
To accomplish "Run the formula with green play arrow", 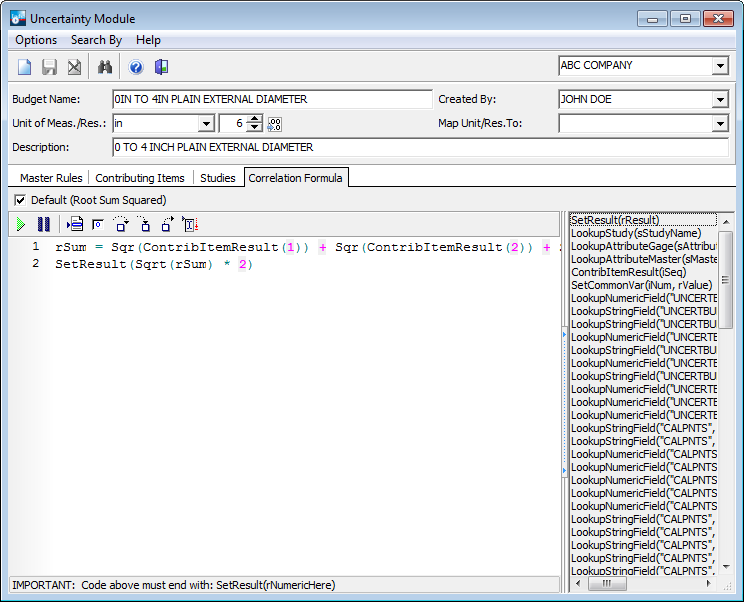I will [21, 224].
